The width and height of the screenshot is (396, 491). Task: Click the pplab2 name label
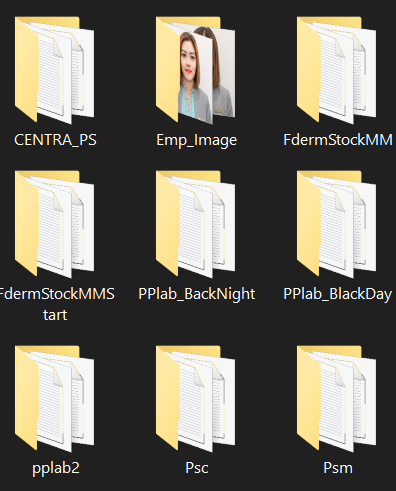click(x=56, y=469)
